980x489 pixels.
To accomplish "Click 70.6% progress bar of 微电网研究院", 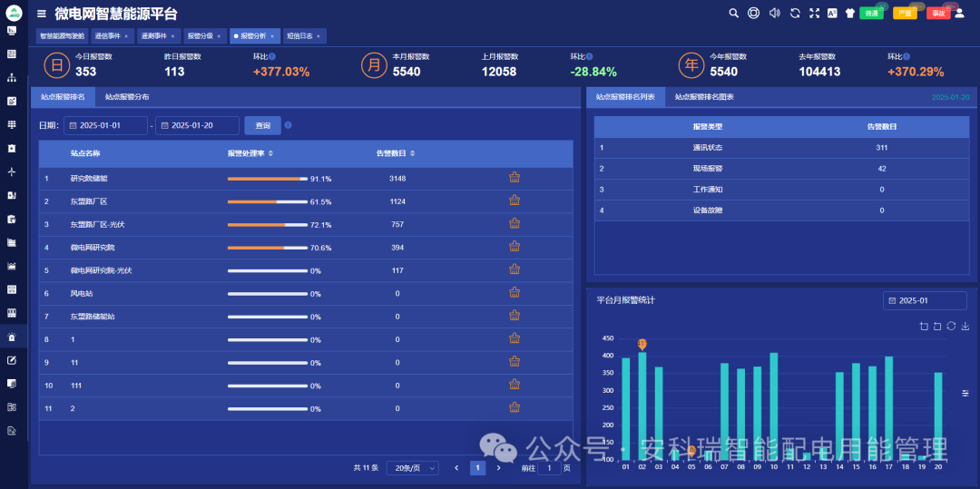I will pos(268,248).
